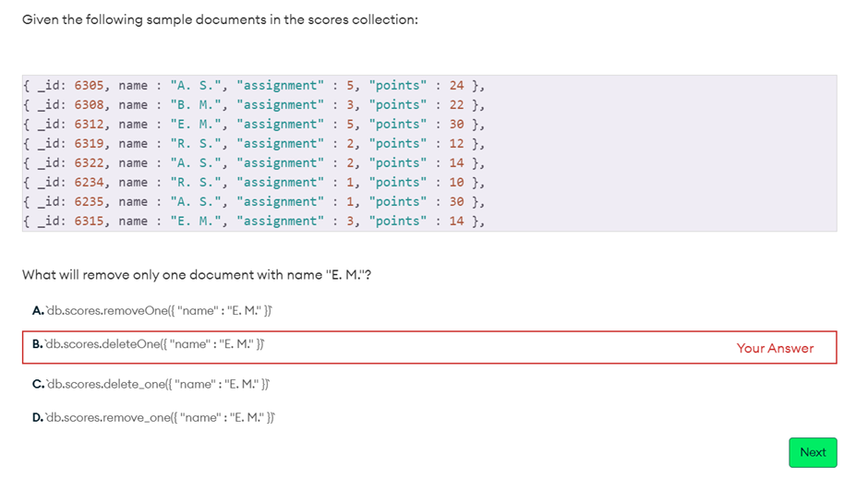
Task: Click the "Given the following sample documents" sentence
Action: 220,19
